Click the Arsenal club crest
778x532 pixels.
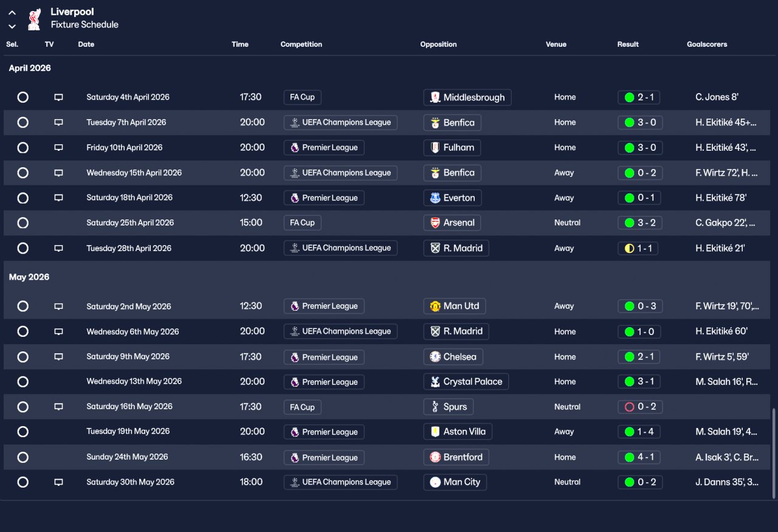[435, 223]
